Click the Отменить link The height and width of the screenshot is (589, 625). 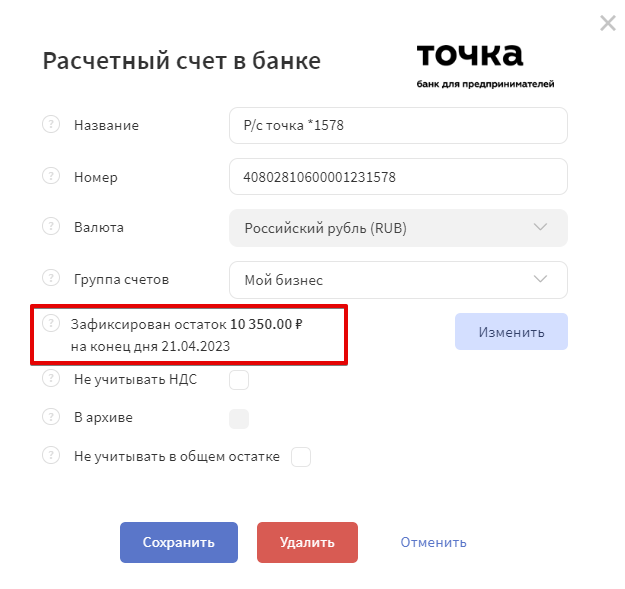(x=433, y=542)
